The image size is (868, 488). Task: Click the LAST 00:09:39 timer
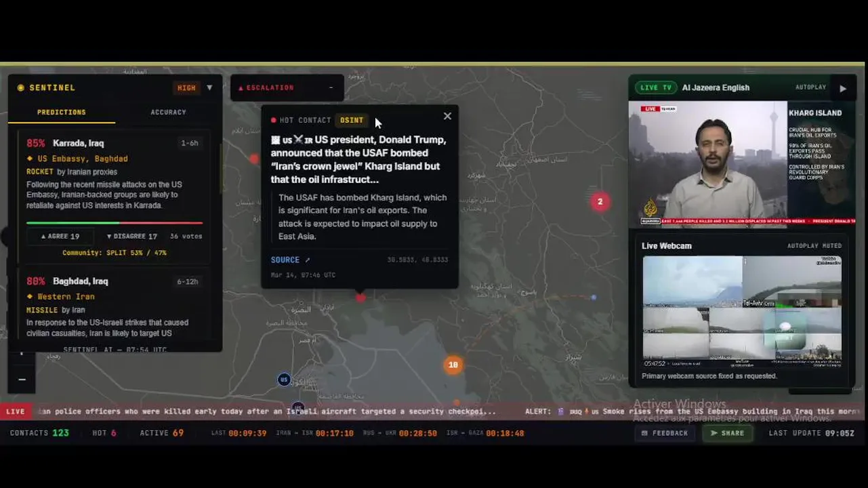[239, 433]
